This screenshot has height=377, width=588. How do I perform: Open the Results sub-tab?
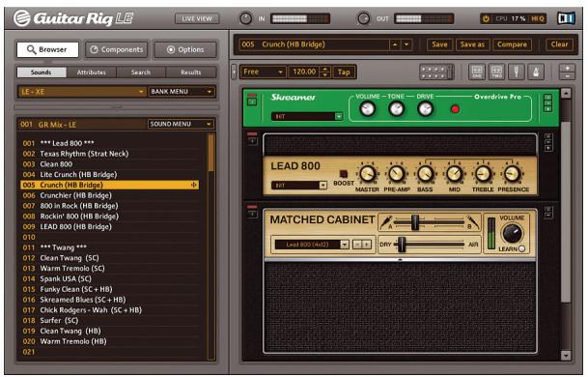191,72
